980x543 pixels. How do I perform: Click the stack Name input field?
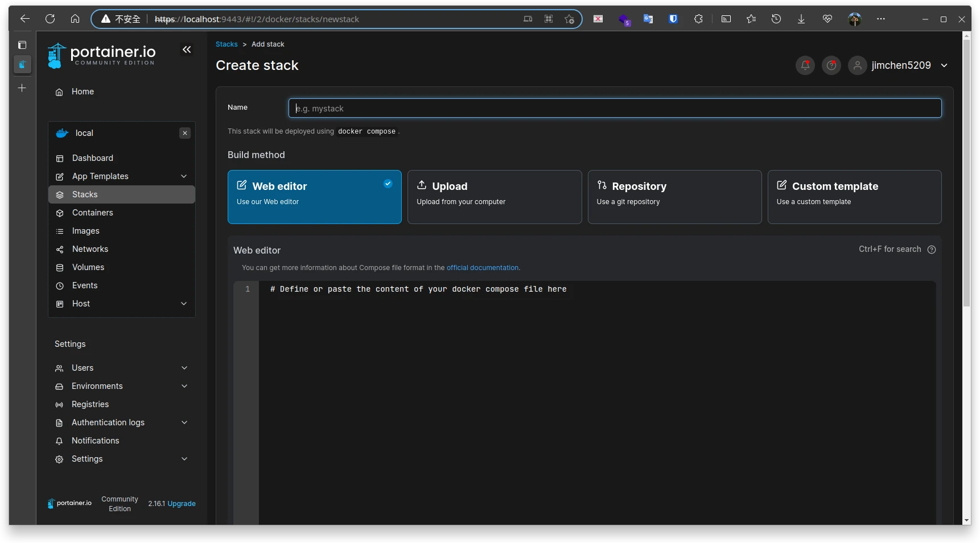click(615, 109)
